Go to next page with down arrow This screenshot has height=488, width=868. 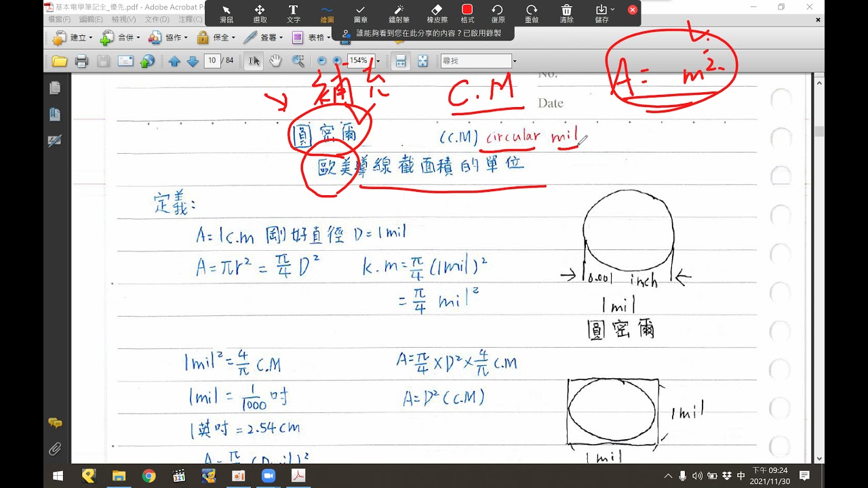tap(192, 61)
